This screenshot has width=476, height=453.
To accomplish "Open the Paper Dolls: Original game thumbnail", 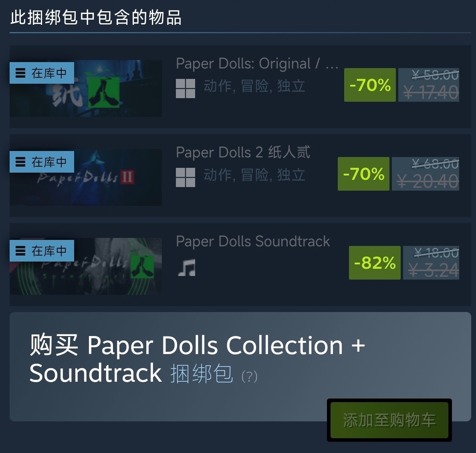I will [86, 88].
